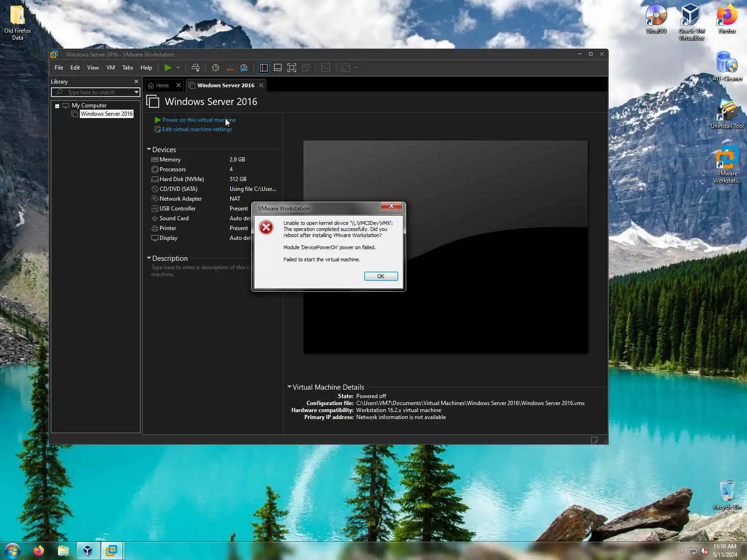This screenshot has width=747, height=560.
Task: Click the status bar message log icon
Action: (x=594, y=440)
